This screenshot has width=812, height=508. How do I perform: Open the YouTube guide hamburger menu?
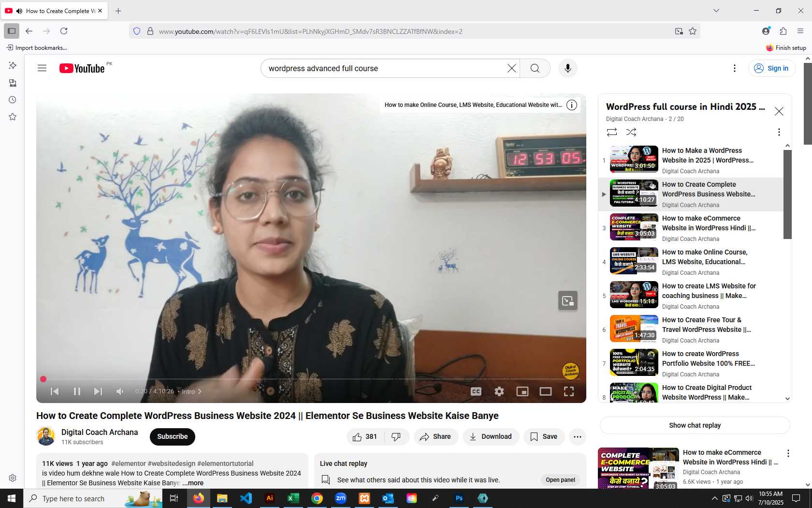(42, 68)
